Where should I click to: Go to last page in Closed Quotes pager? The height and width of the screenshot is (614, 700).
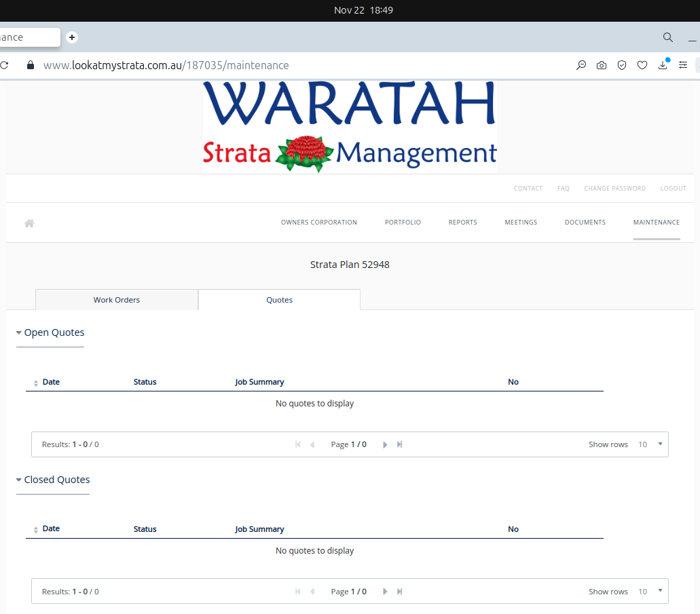(399, 591)
